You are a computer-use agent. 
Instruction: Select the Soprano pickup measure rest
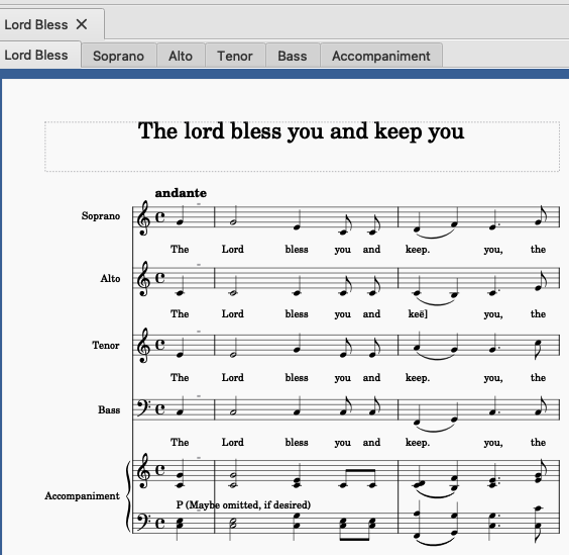coord(199,204)
